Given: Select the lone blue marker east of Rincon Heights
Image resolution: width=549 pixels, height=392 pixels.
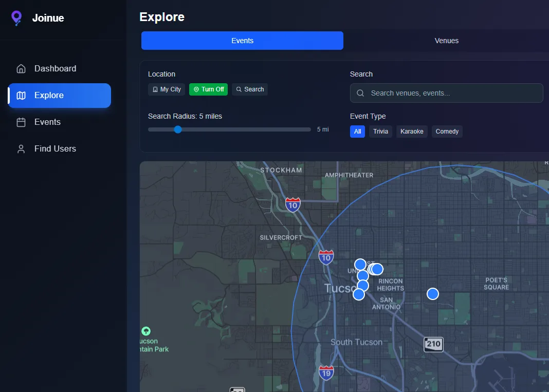Looking at the screenshot, I should pos(432,293).
